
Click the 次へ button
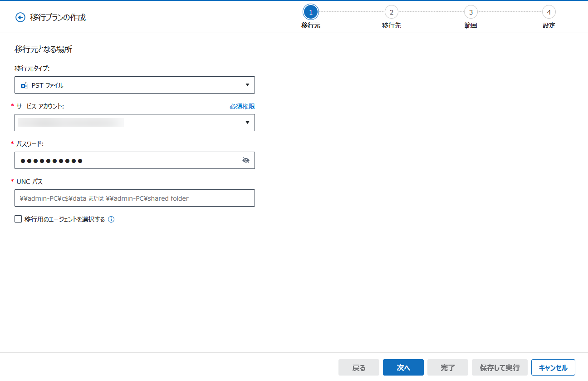coord(403,368)
